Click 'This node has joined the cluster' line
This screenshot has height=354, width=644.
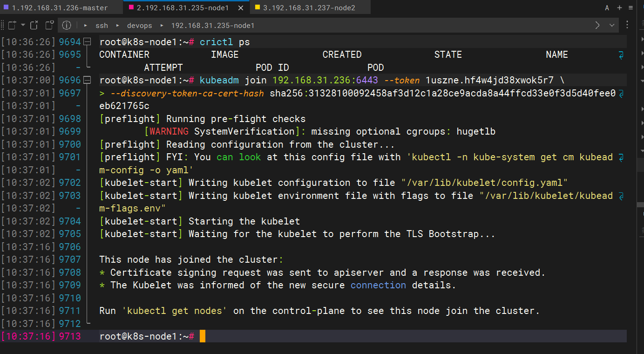coord(191,259)
